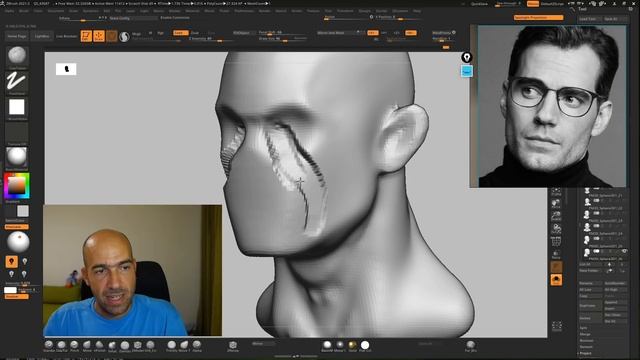Open the Document menu in menu bar

[x=56, y=11]
